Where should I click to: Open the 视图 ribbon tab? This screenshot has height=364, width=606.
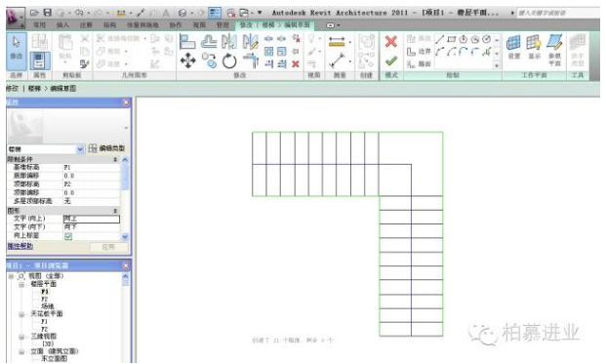[199, 25]
